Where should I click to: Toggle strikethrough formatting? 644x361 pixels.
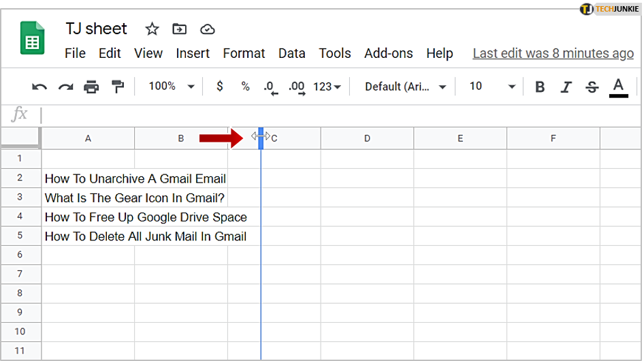592,87
